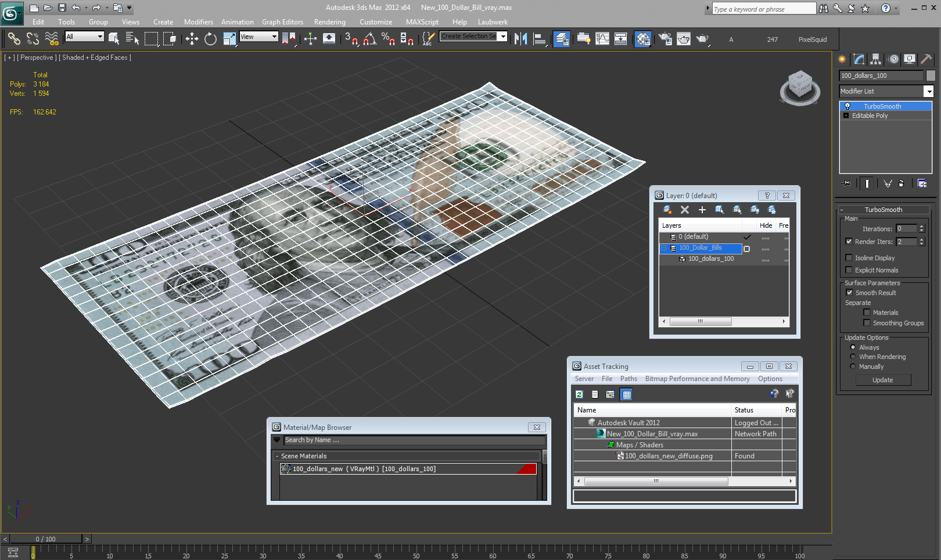Select the Link tool in main toolbar
941x560 pixels.
(14, 39)
